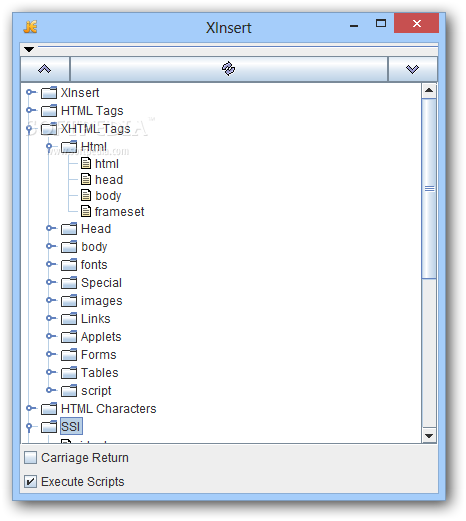Expand the HTML Characters folder node
This screenshot has height=521, width=466.
click(x=31, y=408)
